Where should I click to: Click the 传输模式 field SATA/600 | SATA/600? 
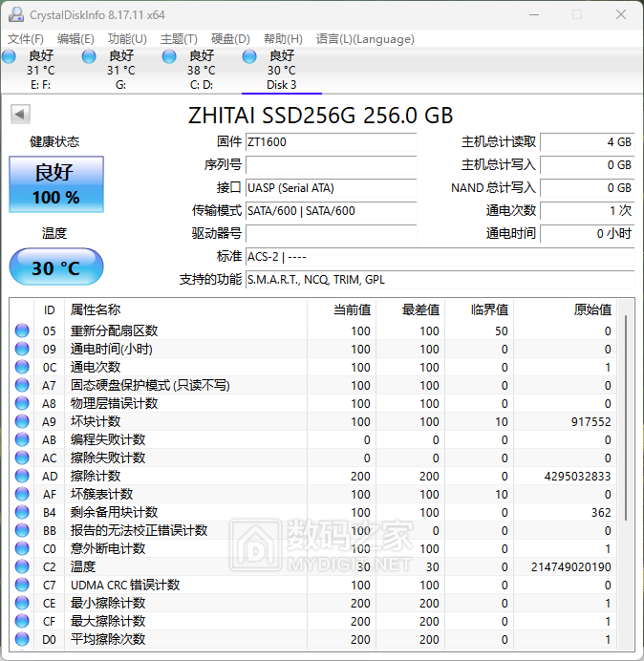[332, 210]
